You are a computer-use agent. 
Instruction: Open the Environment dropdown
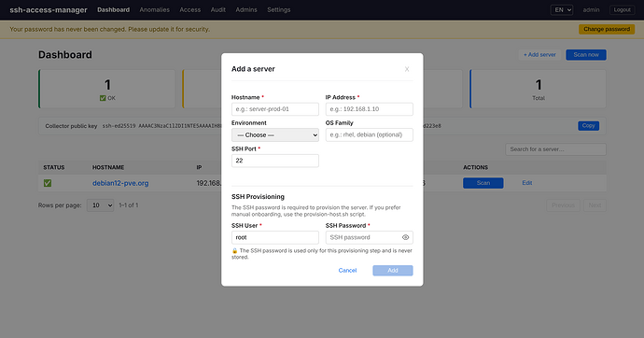click(275, 134)
